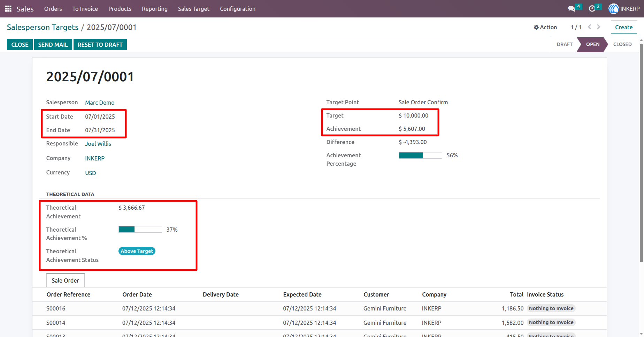
Task: Select the DRAFT status stage
Action: coord(565,44)
